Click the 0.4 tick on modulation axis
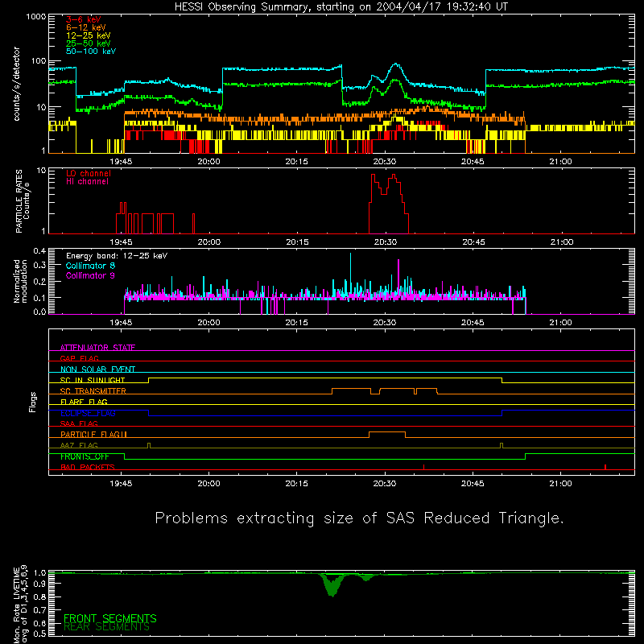This screenshot has height=644, width=644. pyautogui.click(x=39, y=251)
